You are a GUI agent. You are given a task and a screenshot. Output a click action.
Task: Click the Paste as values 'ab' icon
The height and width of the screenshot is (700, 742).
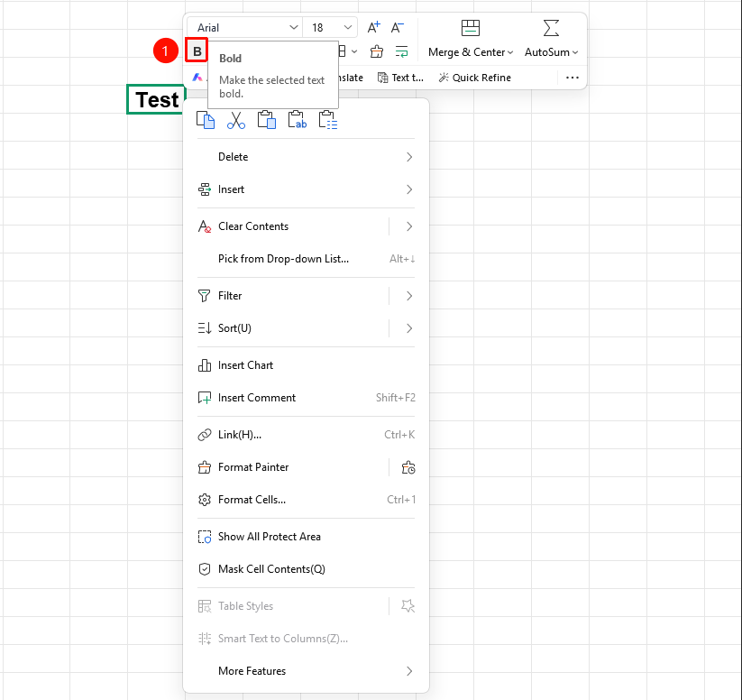tap(298, 120)
